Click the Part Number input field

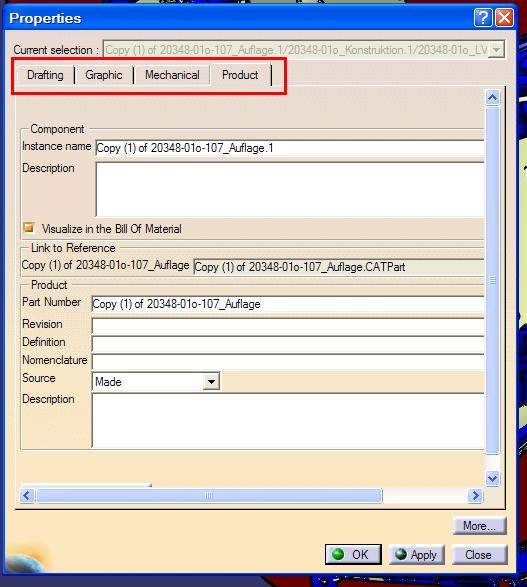tap(287, 304)
